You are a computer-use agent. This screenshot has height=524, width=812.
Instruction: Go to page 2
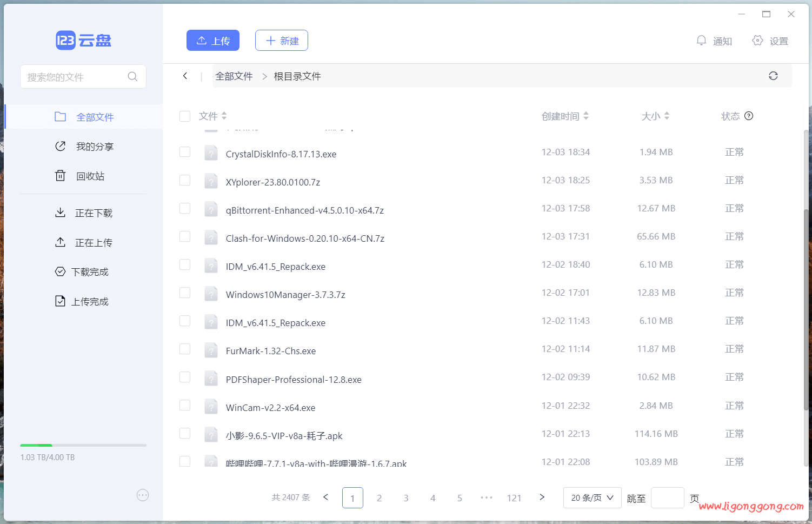tap(380, 498)
